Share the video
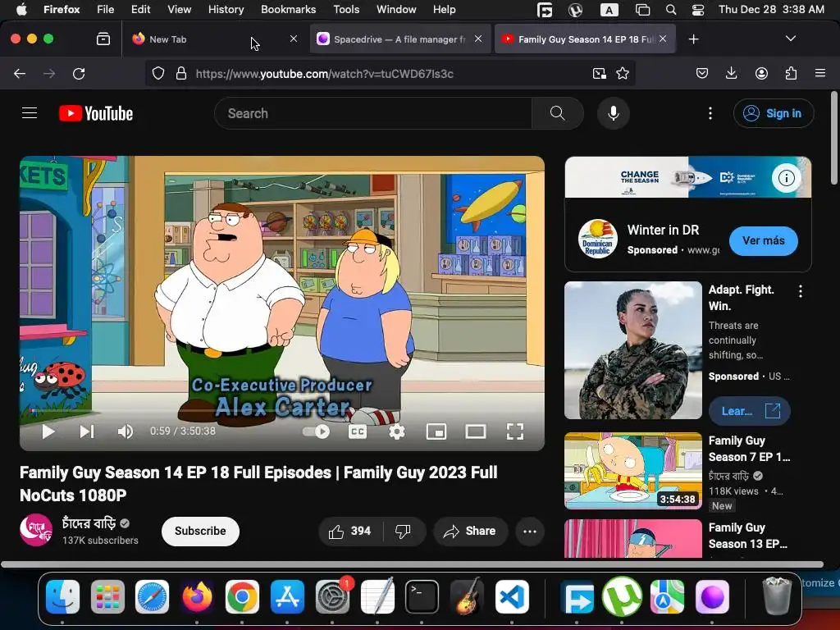This screenshot has width=840, height=630. (x=470, y=531)
